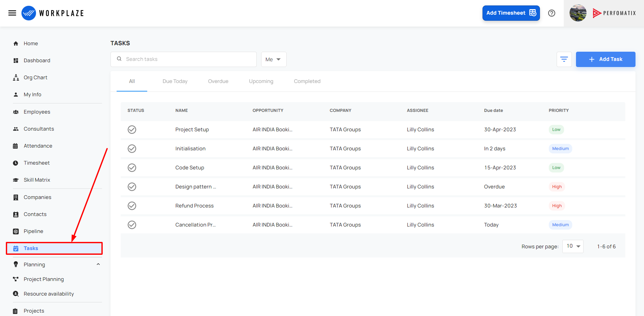Go to My Info page

point(32,95)
